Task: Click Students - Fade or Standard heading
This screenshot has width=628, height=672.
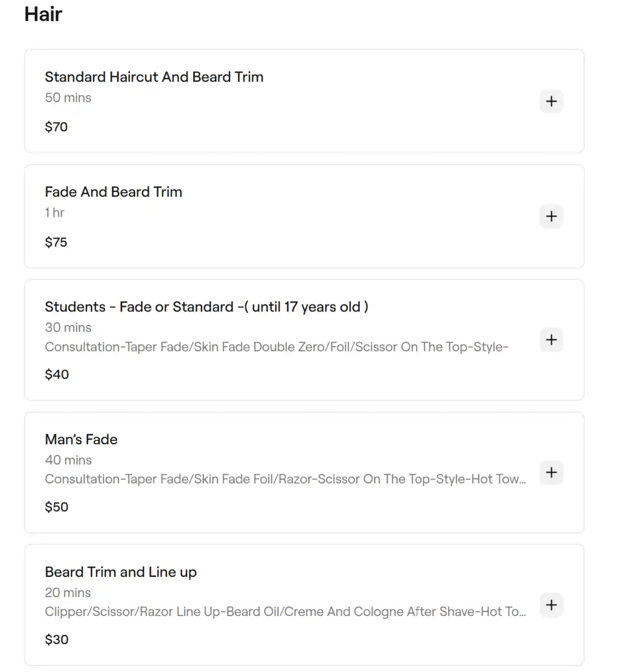Action: tap(206, 307)
